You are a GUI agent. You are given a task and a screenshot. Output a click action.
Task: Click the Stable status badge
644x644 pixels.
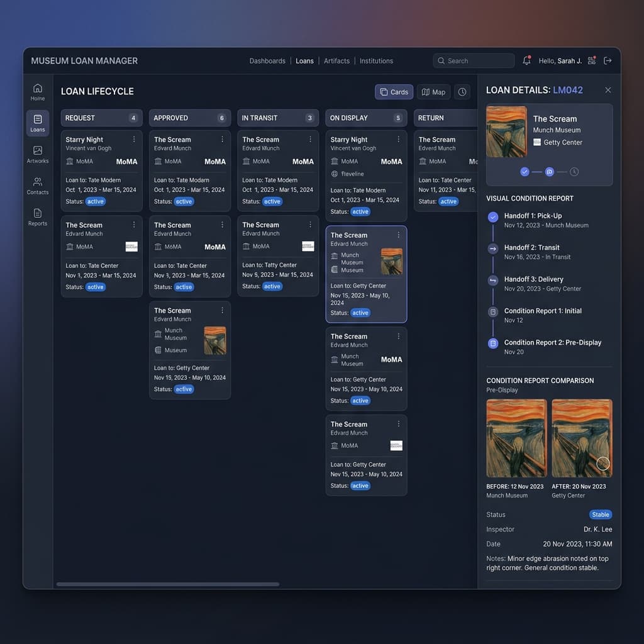pyautogui.click(x=601, y=514)
